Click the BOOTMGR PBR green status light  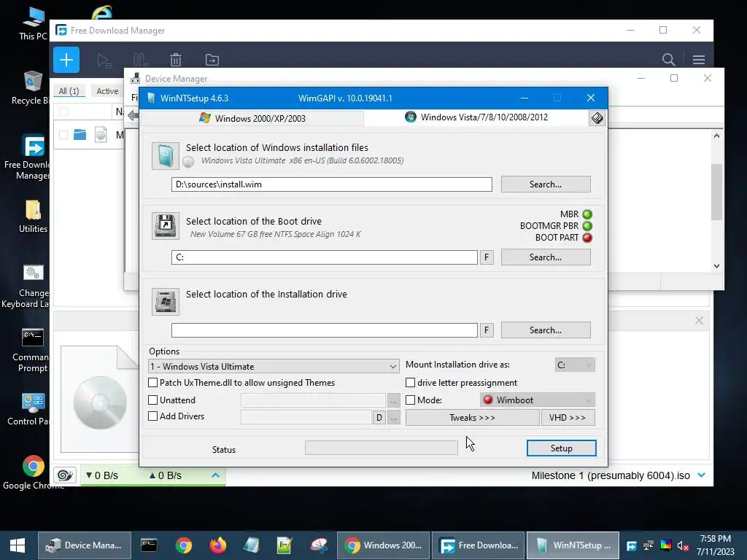tap(587, 226)
